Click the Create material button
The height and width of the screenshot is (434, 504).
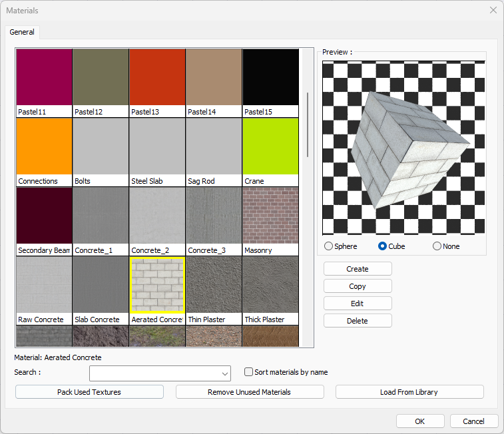[x=358, y=269]
